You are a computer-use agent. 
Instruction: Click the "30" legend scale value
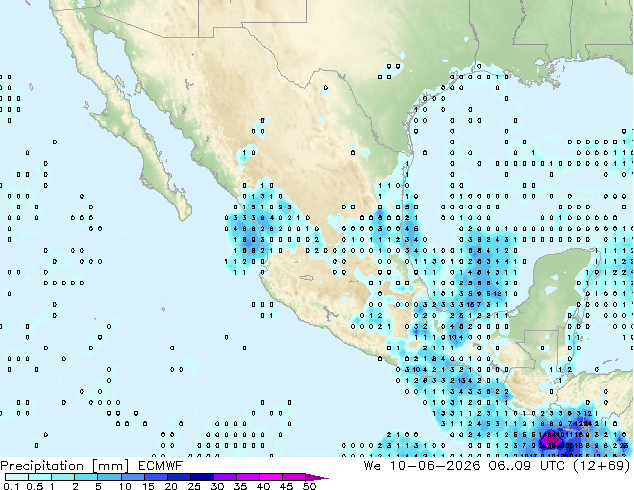coord(217,486)
